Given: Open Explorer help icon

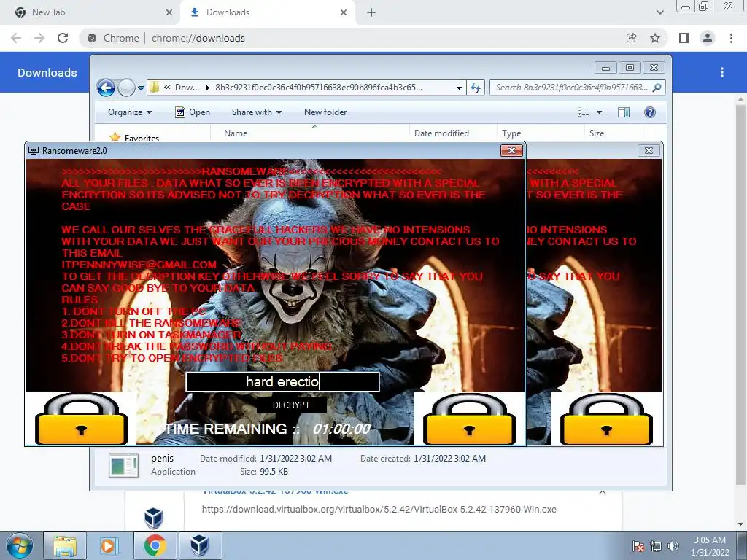Looking at the screenshot, I should click(650, 112).
